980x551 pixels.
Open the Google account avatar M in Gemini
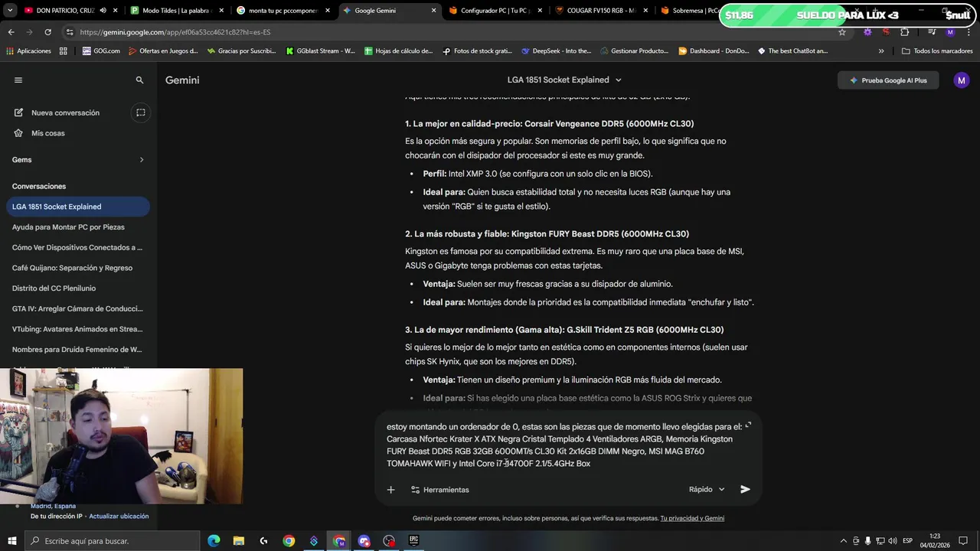[962, 80]
